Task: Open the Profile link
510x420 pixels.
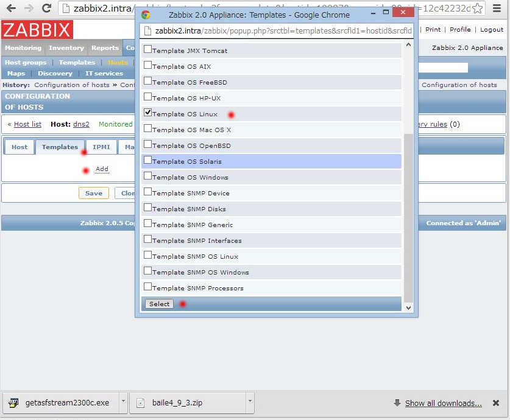Action: tap(460, 30)
